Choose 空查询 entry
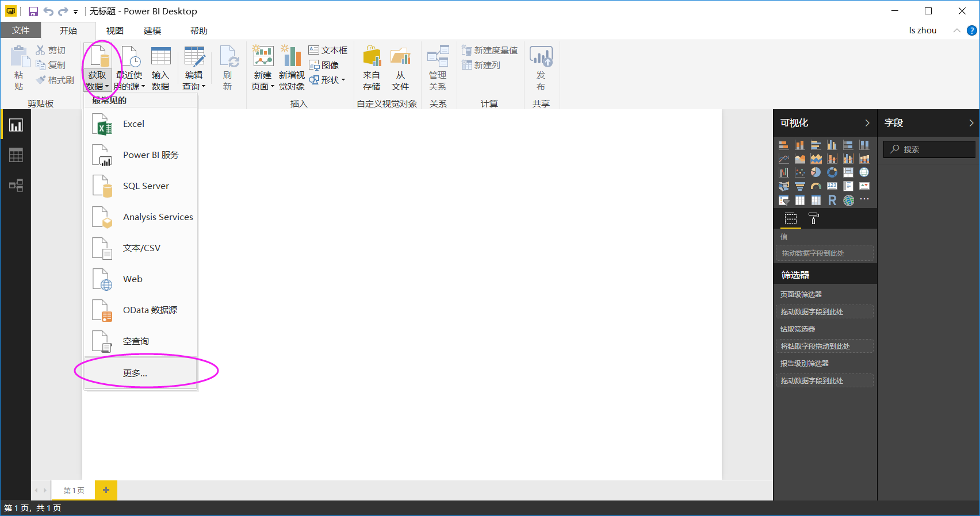Image resolution: width=980 pixels, height=516 pixels. [141, 341]
